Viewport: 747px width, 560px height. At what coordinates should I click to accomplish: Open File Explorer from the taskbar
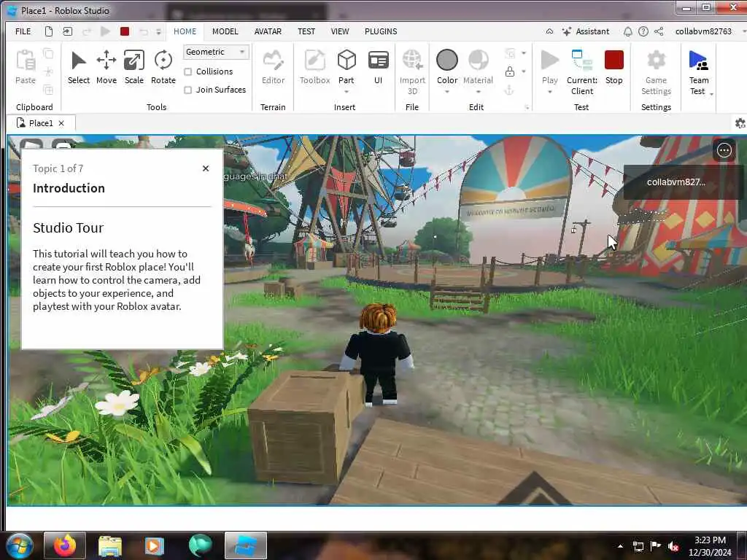[110, 545]
